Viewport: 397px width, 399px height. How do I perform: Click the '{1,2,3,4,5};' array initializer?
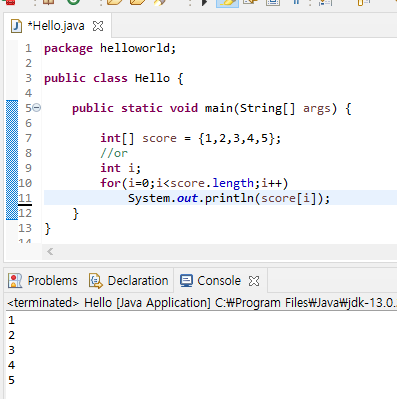tap(240, 138)
